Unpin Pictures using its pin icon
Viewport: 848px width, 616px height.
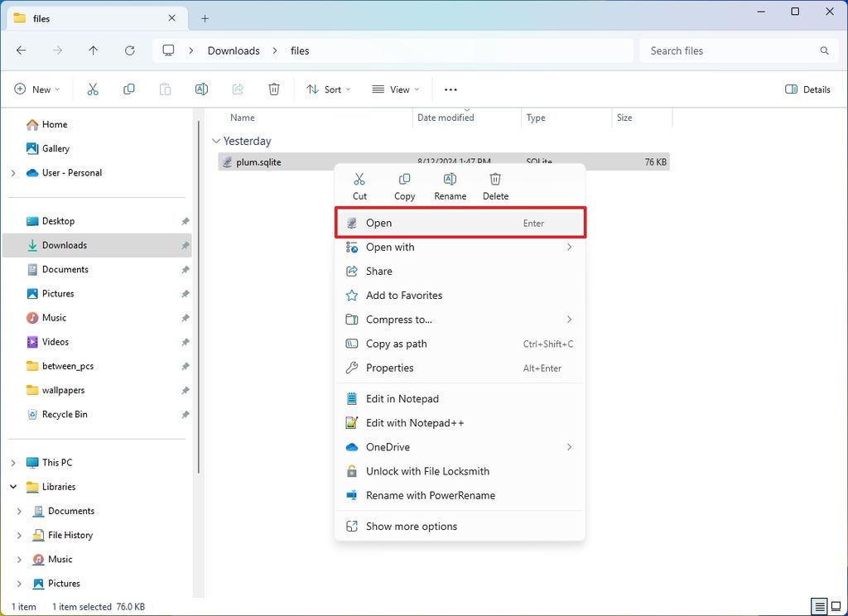tap(184, 293)
